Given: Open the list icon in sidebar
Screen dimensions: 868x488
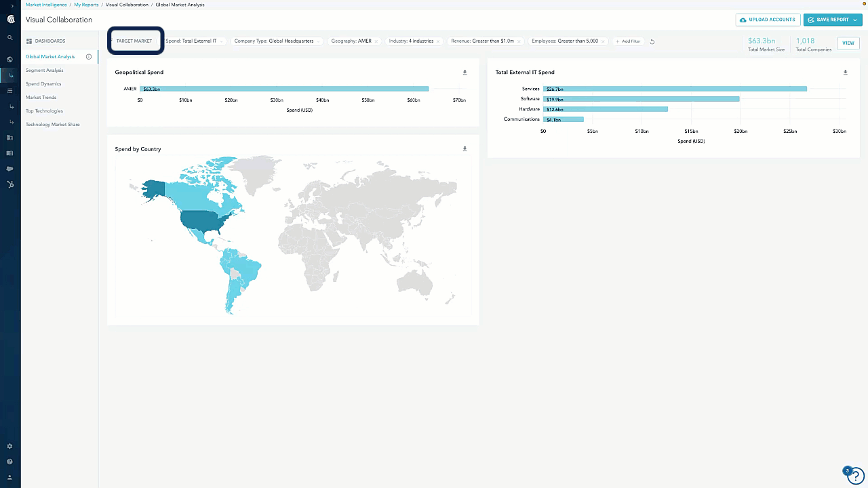Looking at the screenshot, I should tap(10, 91).
